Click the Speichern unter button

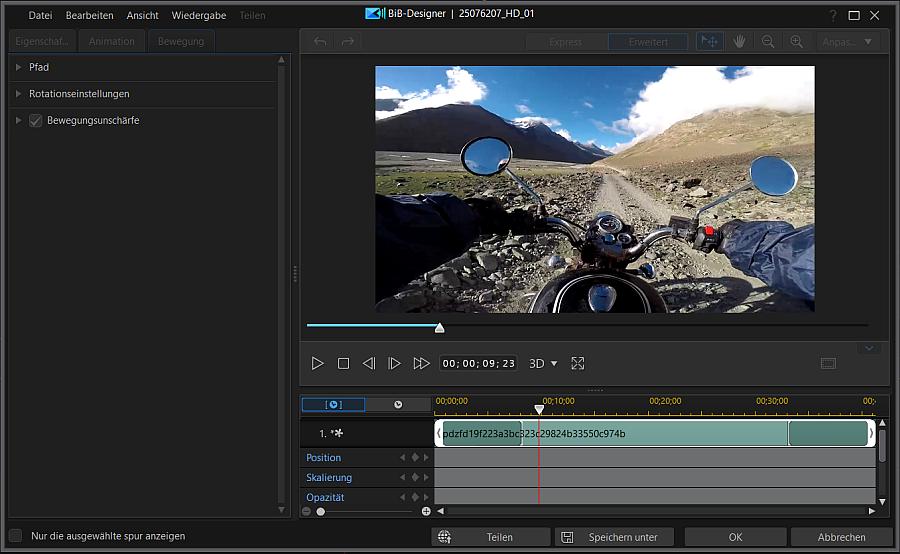tap(614, 537)
